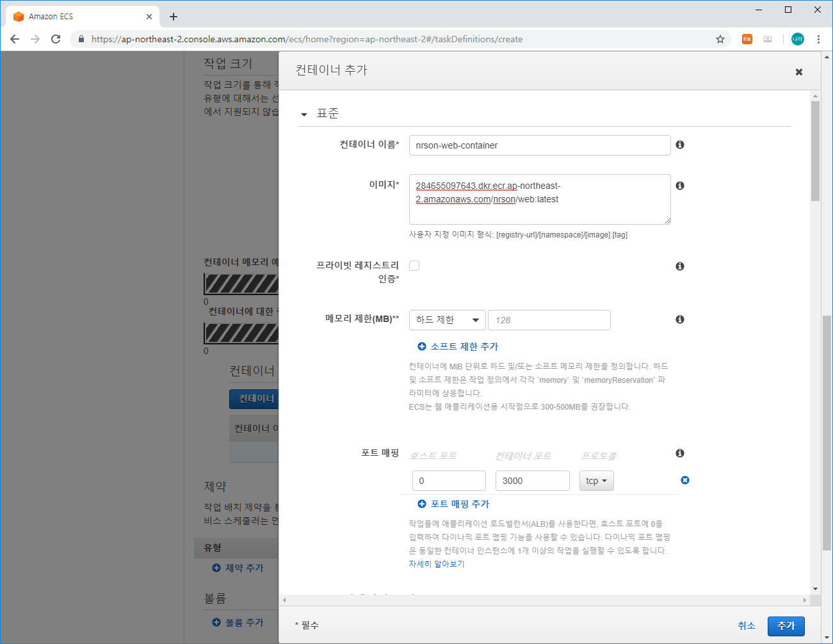Collapse the 표준 section
The image size is (833, 644).
(304, 115)
